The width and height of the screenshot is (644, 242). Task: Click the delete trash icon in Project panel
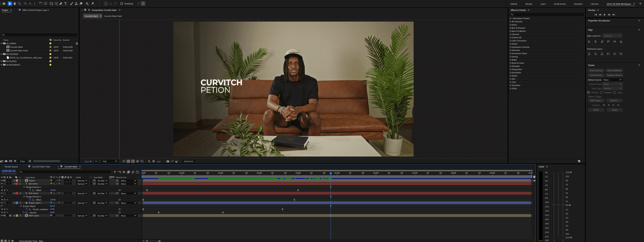(30, 161)
